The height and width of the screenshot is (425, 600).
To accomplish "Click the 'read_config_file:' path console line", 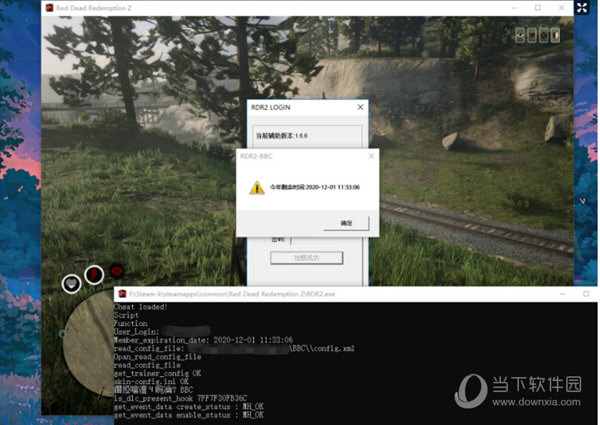I will pyautogui.click(x=234, y=348).
